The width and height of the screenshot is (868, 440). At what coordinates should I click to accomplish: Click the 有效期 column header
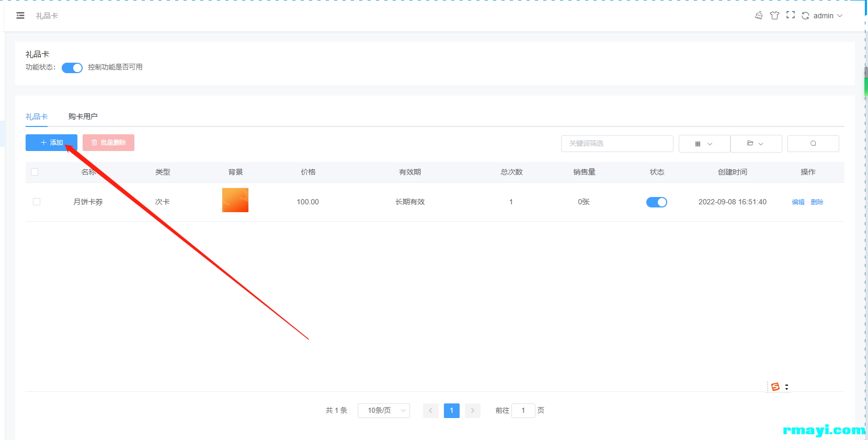pos(410,172)
